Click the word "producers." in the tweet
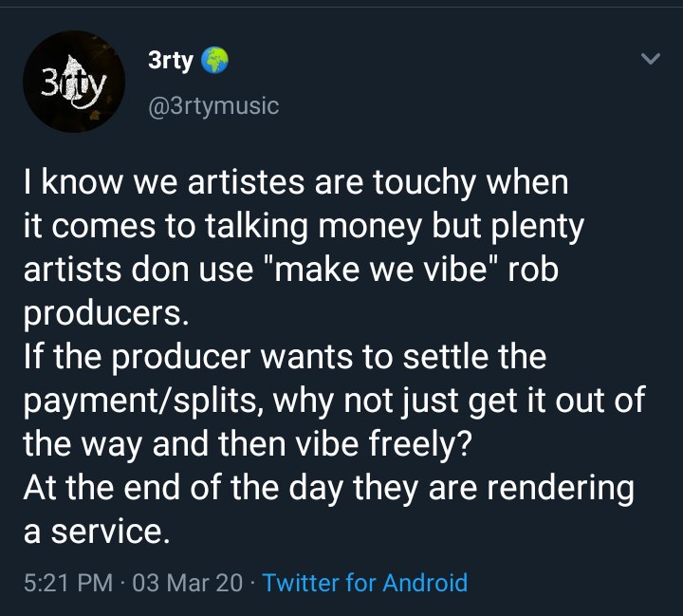This screenshot has width=683, height=616. pos(106,313)
